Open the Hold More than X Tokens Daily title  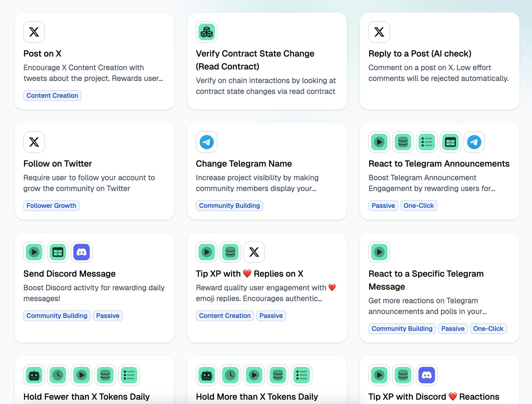[257, 396]
